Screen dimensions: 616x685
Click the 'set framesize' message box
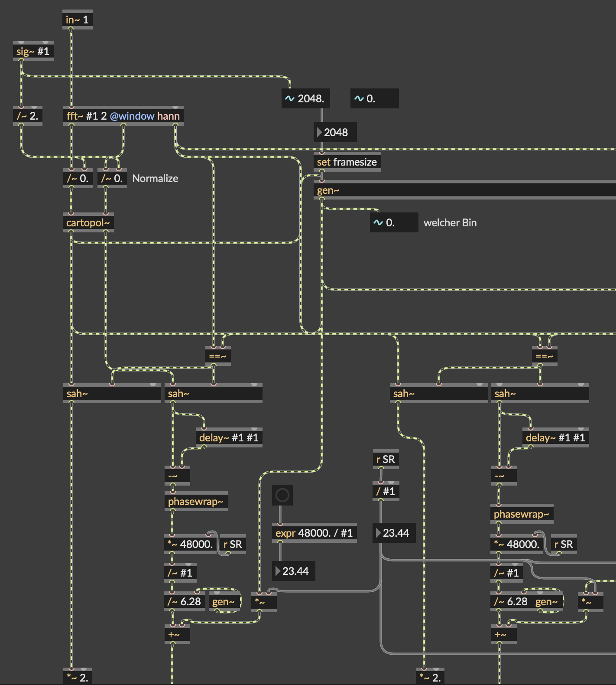coord(347,162)
